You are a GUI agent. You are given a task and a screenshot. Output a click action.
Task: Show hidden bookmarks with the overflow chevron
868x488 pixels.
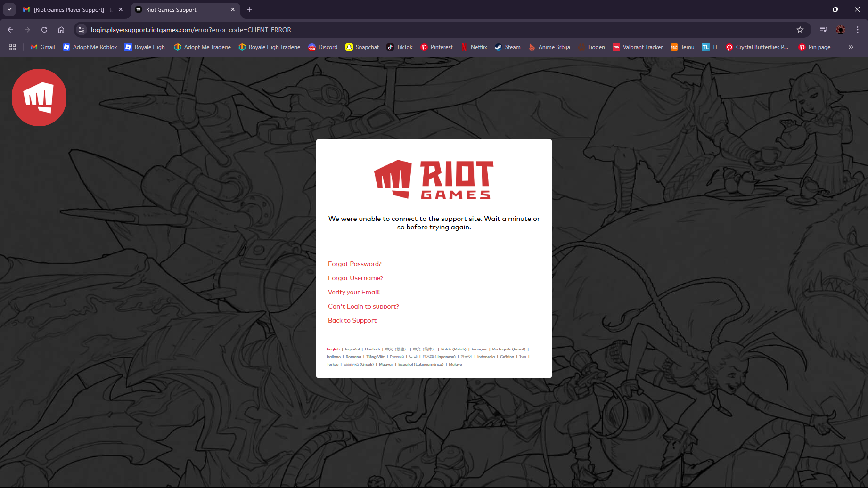click(851, 47)
